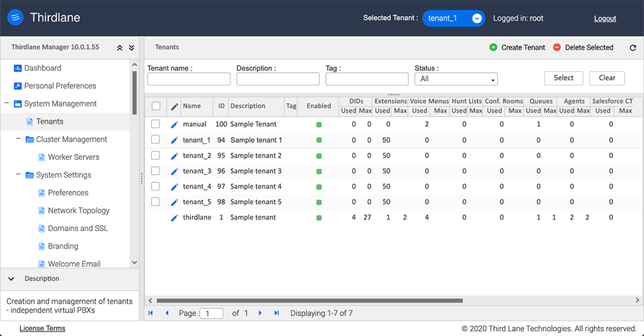This screenshot has height=336, width=644.
Task: Check the manual tenant row checkbox
Action: click(x=155, y=124)
